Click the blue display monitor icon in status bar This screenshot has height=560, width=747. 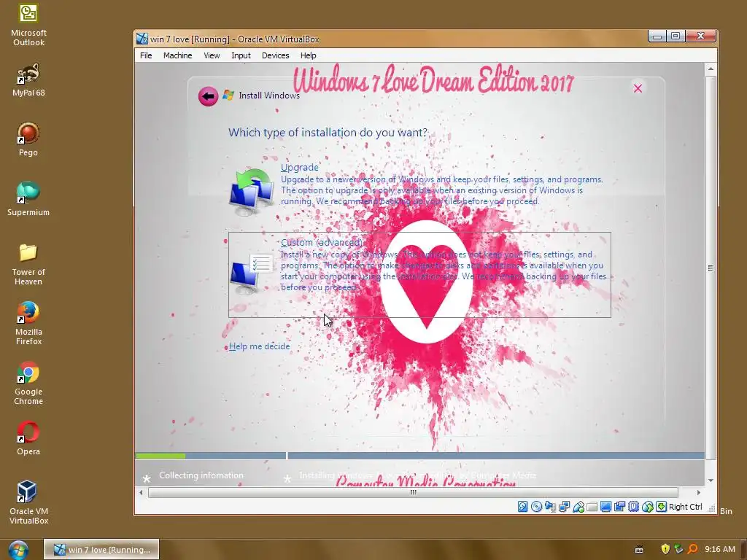click(606, 507)
